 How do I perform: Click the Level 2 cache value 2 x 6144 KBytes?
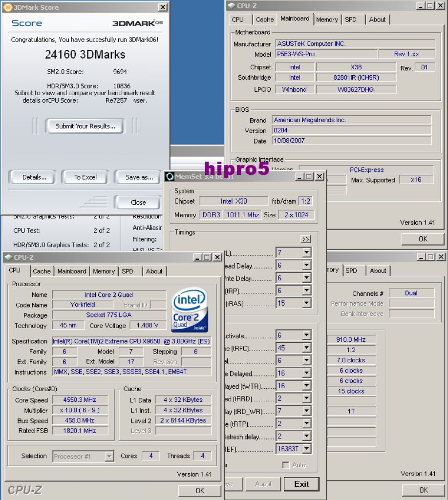pyautogui.click(x=183, y=420)
